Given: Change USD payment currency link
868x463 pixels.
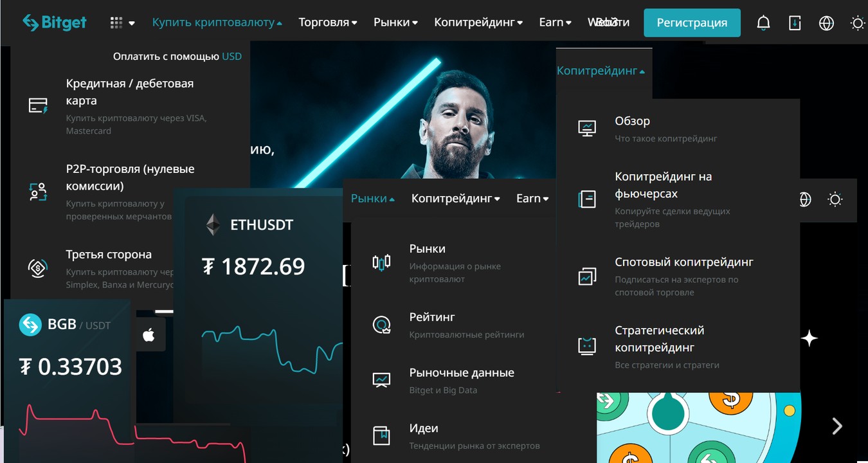Looking at the screenshot, I should [x=231, y=56].
